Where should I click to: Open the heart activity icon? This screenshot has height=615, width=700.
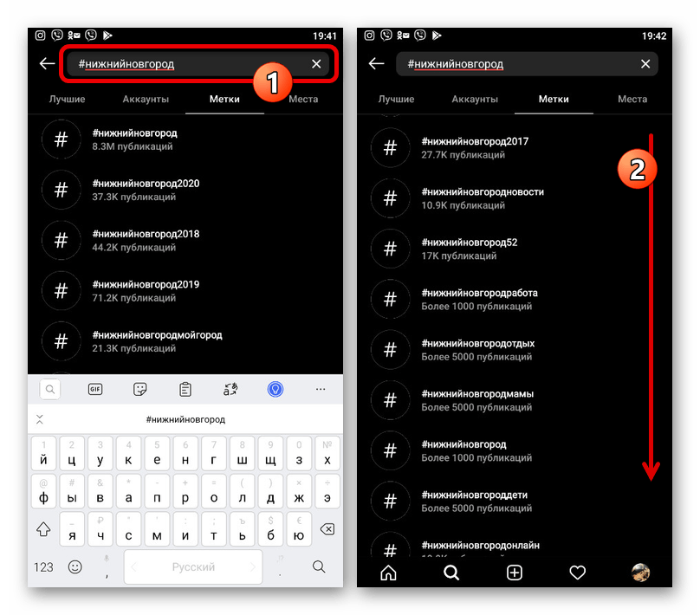pos(577,573)
